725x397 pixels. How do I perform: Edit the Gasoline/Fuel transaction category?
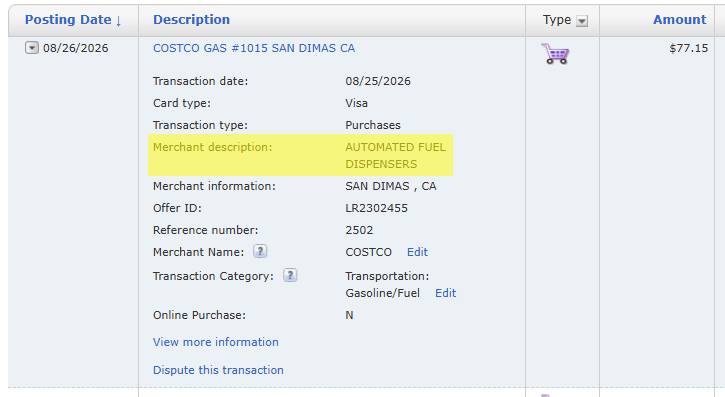click(x=445, y=293)
